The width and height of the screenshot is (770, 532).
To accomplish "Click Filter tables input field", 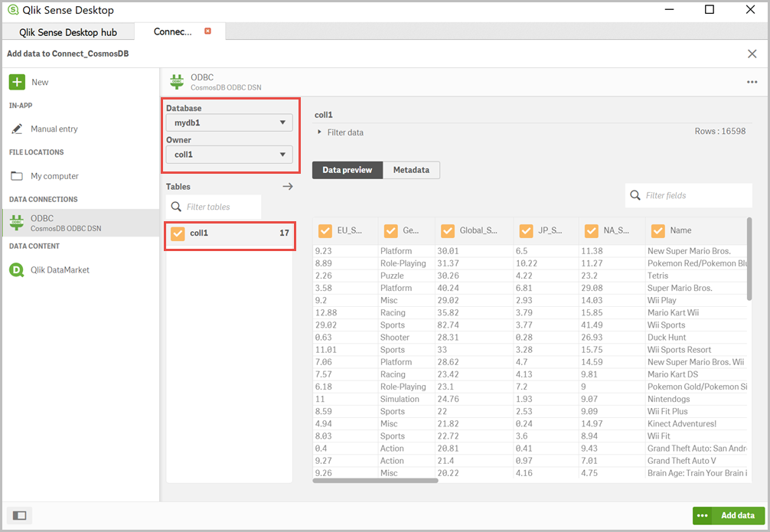I will pyautogui.click(x=214, y=207).
